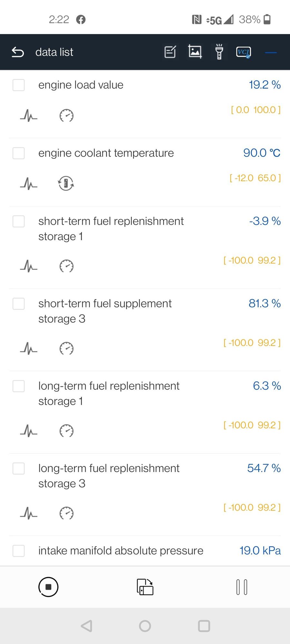Switch units for engine coolant temperature
The height and width of the screenshot is (644, 290).
66,184
